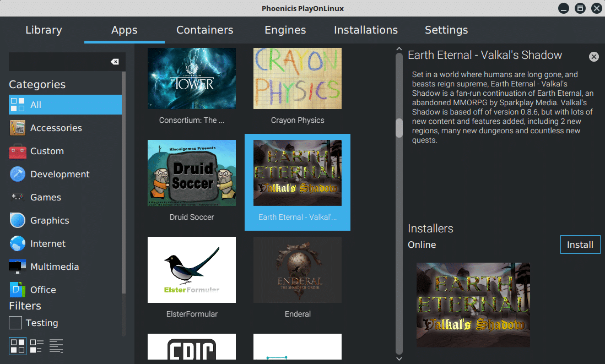The width and height of the screenshot is (605, 364).
Task: Switch to icon grid view
Action: 18,346
